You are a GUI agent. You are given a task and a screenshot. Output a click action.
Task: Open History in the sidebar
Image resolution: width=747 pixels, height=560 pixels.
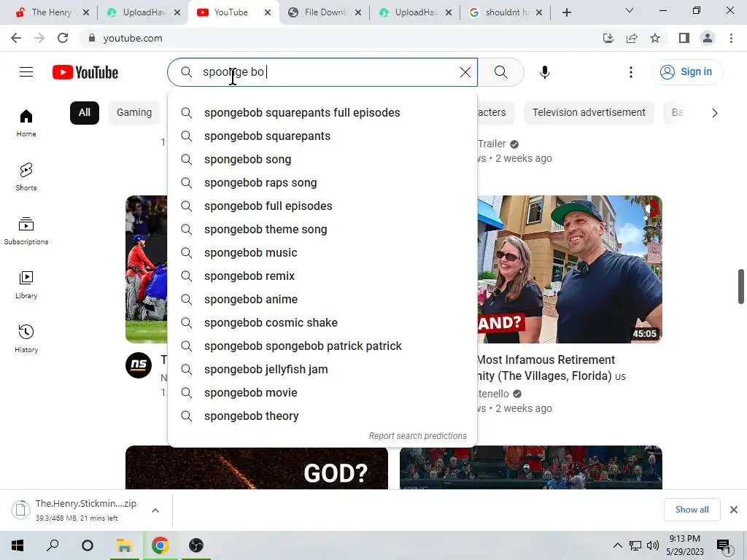point(26,338)
